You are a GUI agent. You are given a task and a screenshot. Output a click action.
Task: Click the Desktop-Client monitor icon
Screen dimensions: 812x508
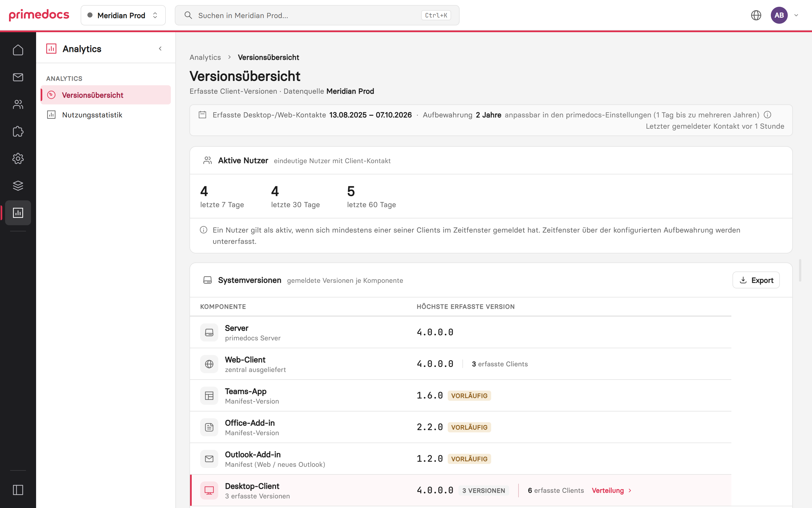click(x=209, y=491)
